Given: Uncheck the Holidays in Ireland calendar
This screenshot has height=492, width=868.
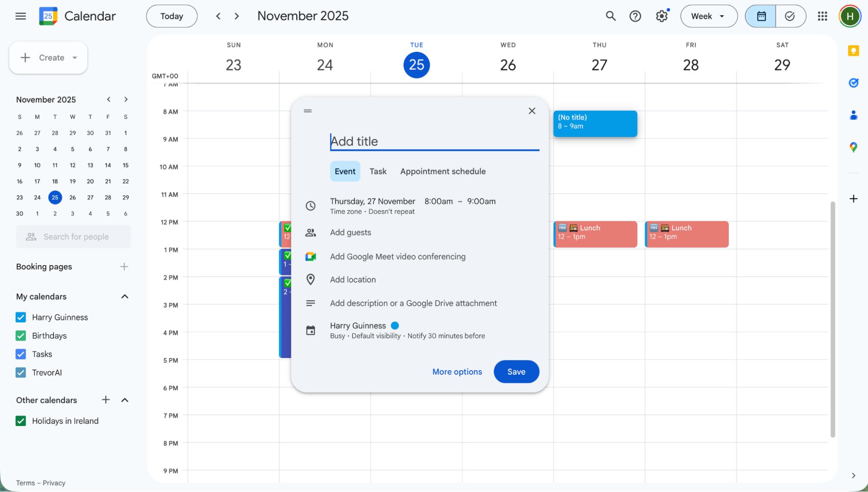Looking at the screenshot, I should pos(20,421).
